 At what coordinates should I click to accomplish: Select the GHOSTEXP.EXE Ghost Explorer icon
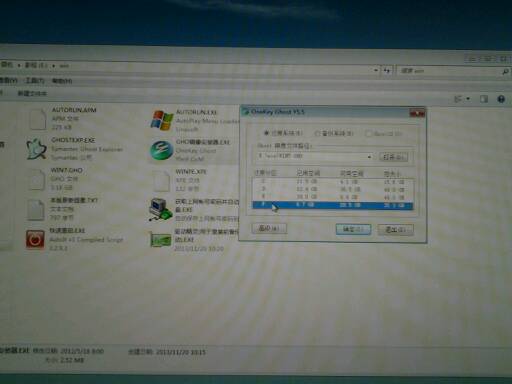(x=36, y=149)
